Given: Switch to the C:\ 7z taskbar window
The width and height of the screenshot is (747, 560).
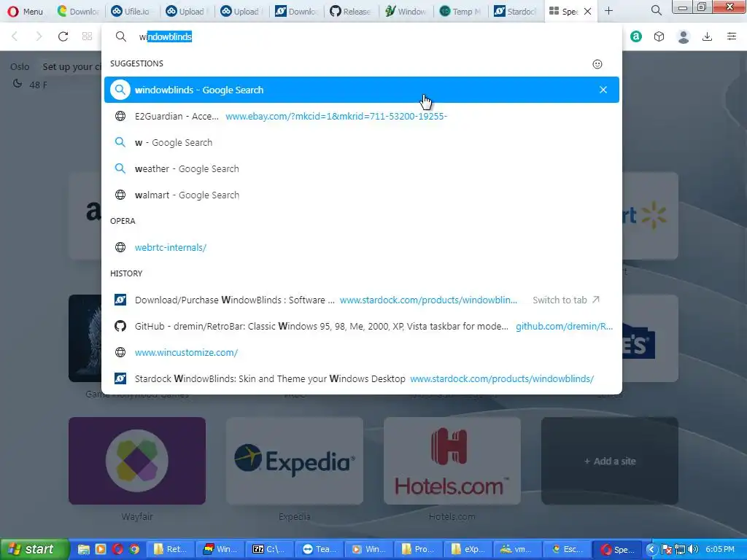Looking at the screenshot, I should [270, 549].
